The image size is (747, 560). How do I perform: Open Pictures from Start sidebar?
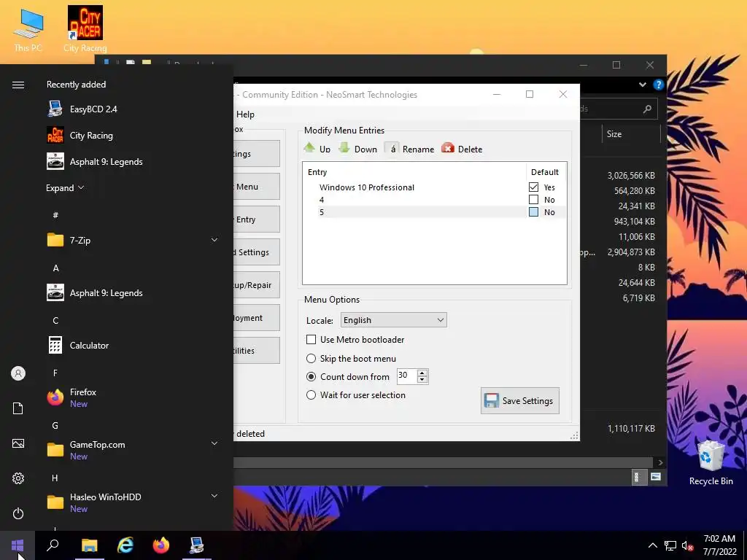(18, 443)
